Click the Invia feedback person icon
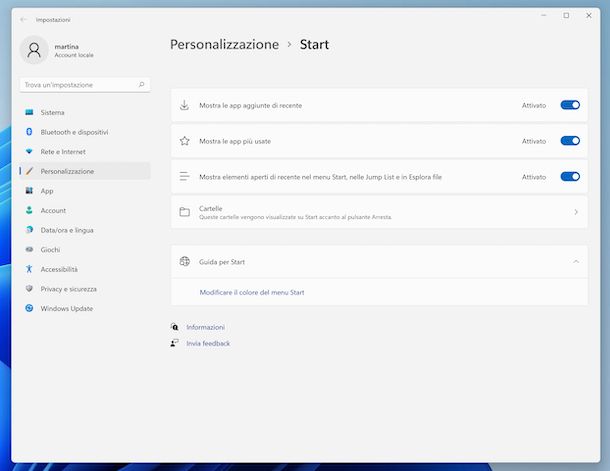610x471 pixels. (x=175, y=343)
